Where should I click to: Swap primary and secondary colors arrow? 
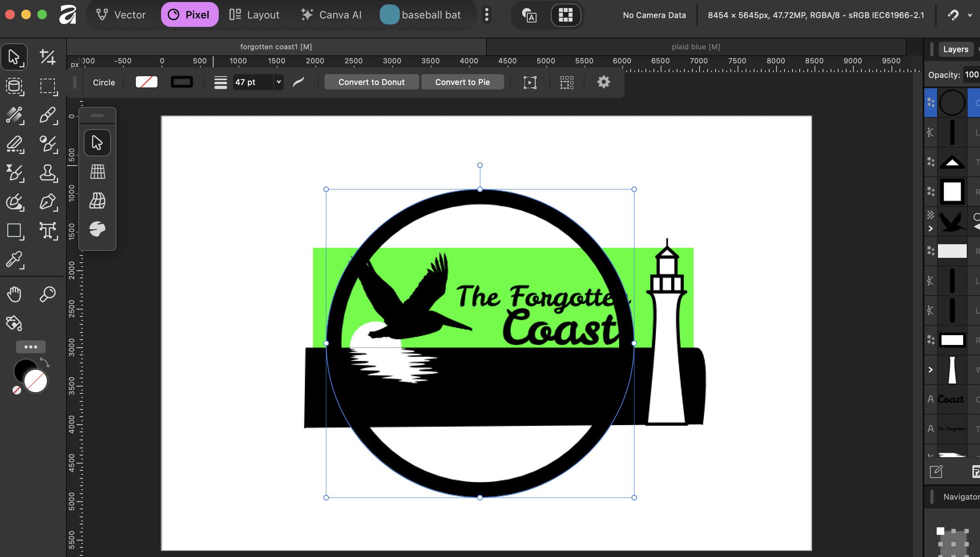45,363
